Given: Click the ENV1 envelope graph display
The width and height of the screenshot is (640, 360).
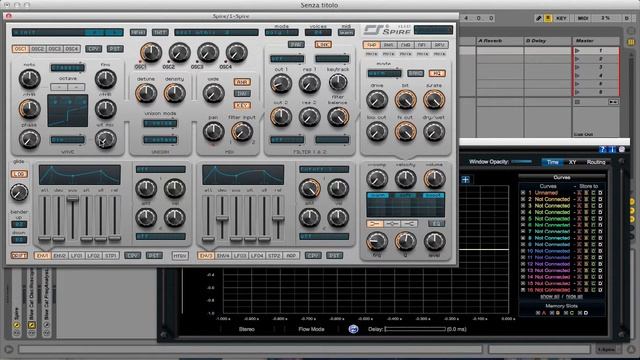Looking at the screenshot, I should tap(80, 175).
